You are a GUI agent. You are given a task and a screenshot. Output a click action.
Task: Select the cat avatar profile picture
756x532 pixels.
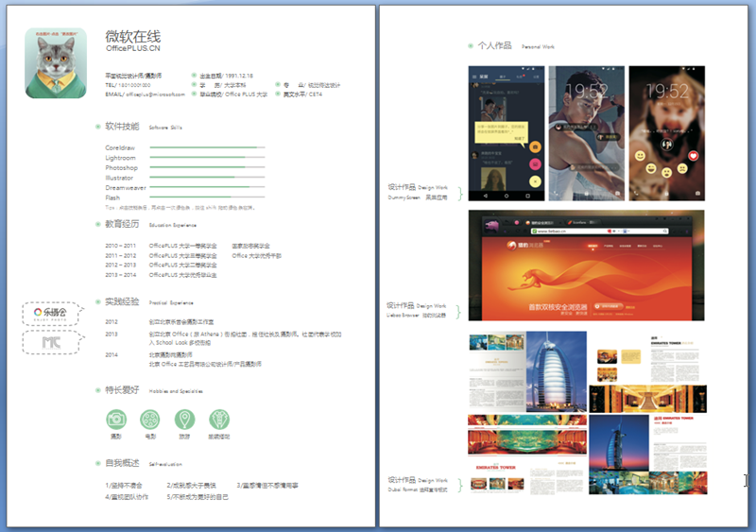tap(56, 62)
